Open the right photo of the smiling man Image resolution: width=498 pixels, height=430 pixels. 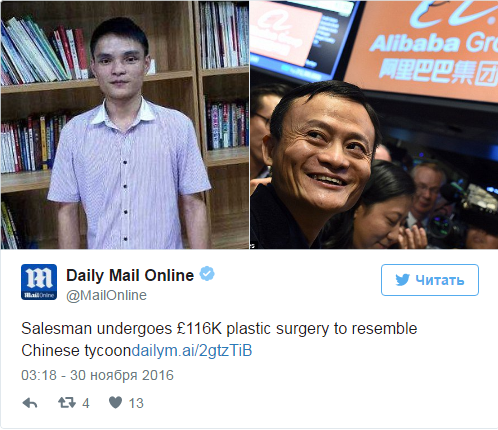point(374,125)
